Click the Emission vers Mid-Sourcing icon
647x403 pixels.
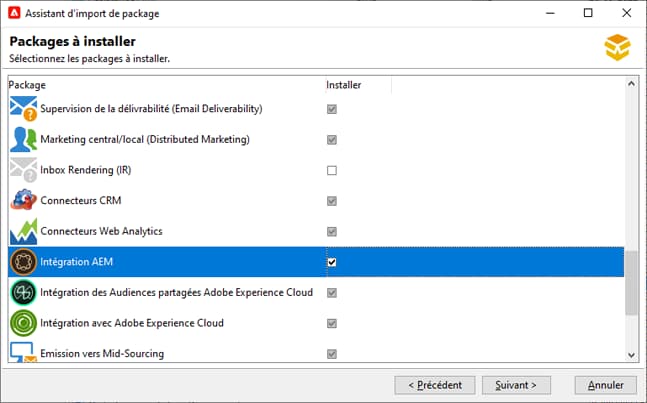click(x=24, y=352)
